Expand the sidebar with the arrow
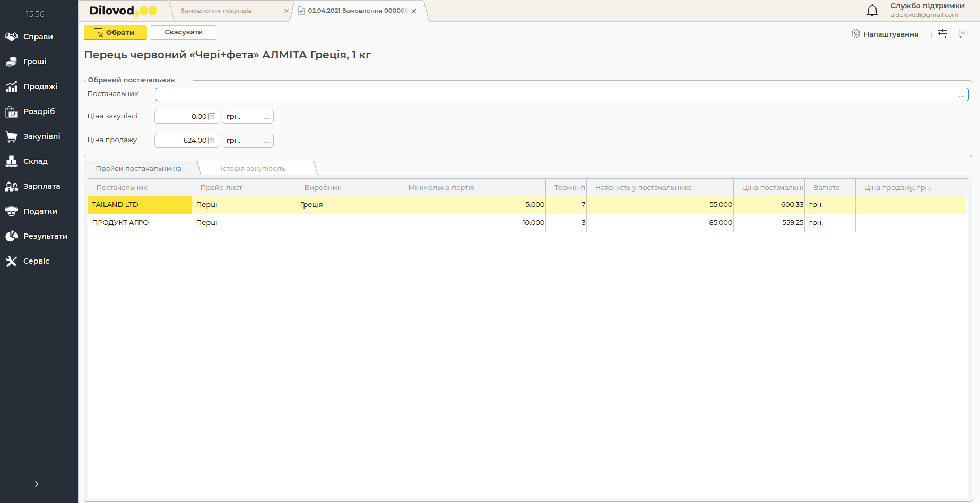This screenshot has width=980, height=503. coord(36,484)
